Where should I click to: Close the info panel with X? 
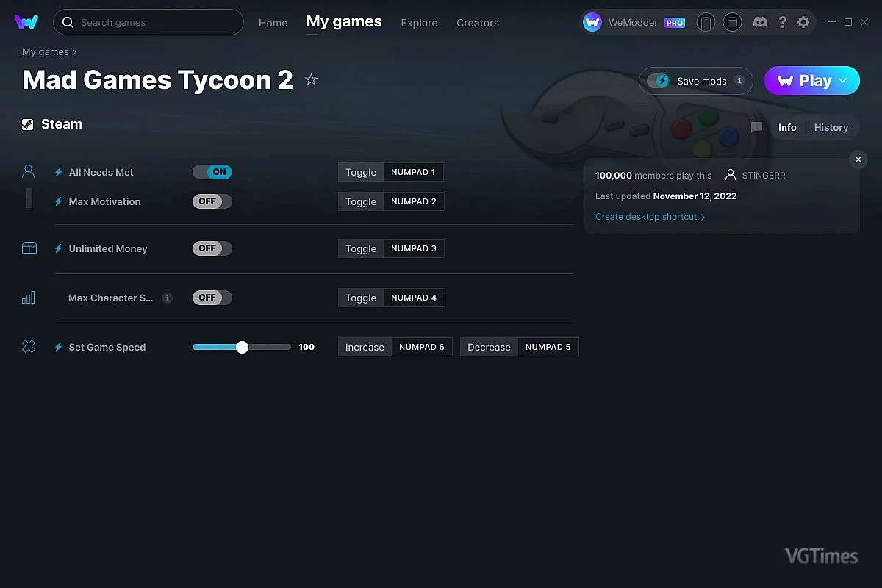(x=858, y=159)
